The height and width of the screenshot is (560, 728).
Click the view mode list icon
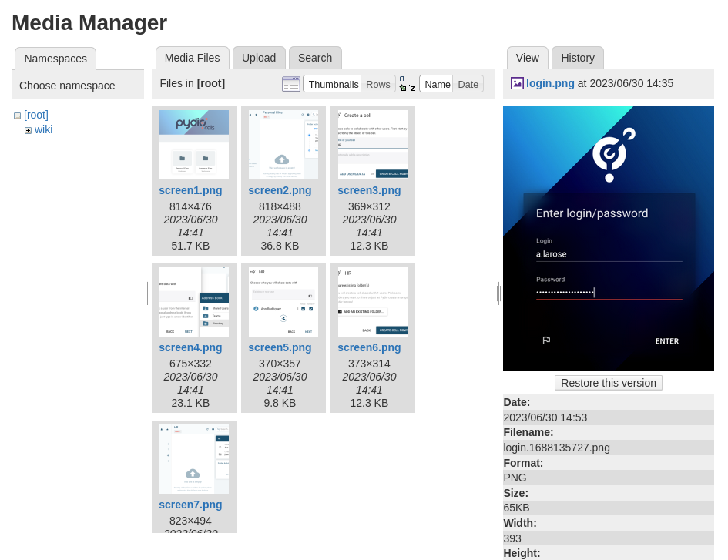pyautogui.click(x=291, y=84)
